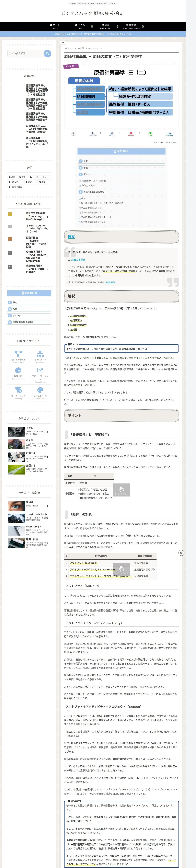Click the search magnifier button

(x=47, y=53)
